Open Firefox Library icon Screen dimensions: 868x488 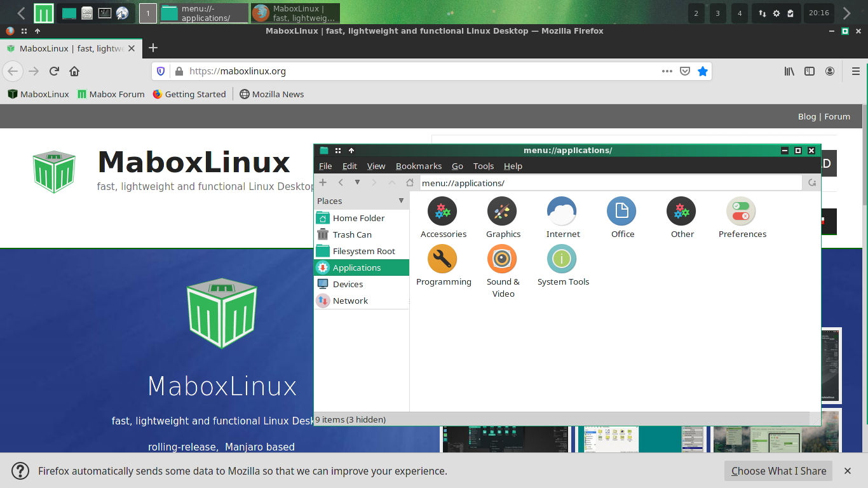coord(789,71)
